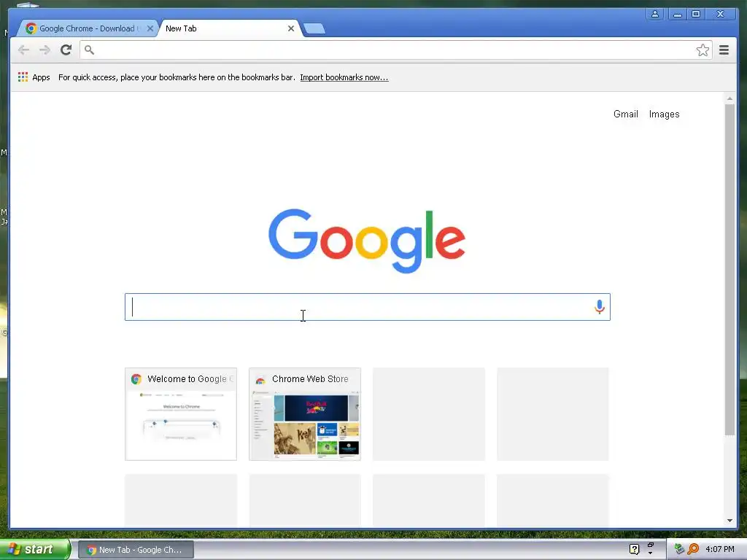Viewport: 747px width, 560px height.
Task: Go forward using the forward arrow
Action: 44,50
